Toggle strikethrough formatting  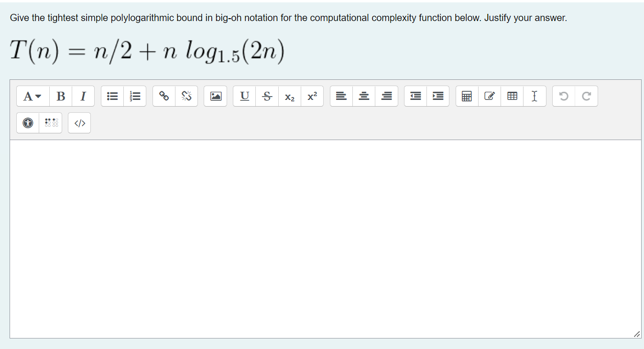coord(267,96)
